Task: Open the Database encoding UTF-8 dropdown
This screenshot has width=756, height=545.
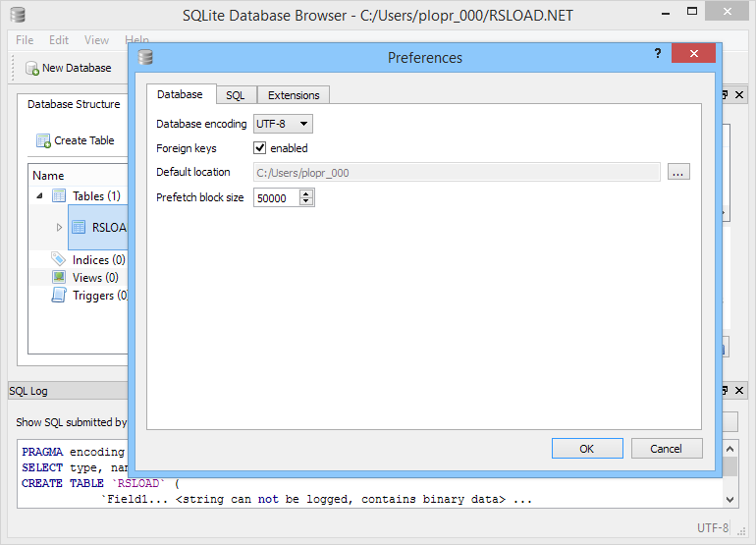Action: coord(283,124)
